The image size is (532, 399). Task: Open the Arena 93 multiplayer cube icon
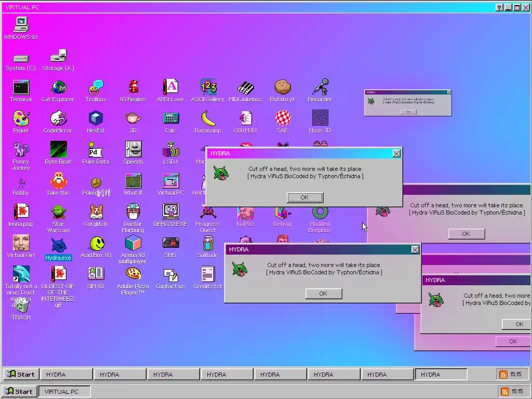pyautogui.click(x=133, y=243)
